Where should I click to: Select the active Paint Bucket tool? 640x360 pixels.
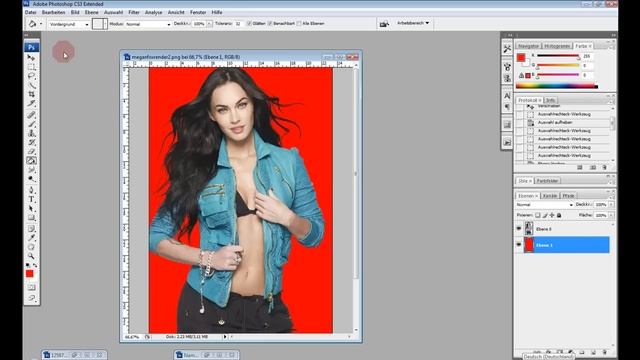click(x=31, y=160)
